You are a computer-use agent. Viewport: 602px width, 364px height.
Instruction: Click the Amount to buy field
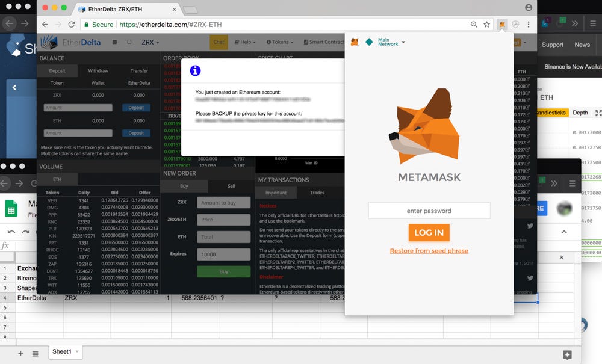coord(224,203)
